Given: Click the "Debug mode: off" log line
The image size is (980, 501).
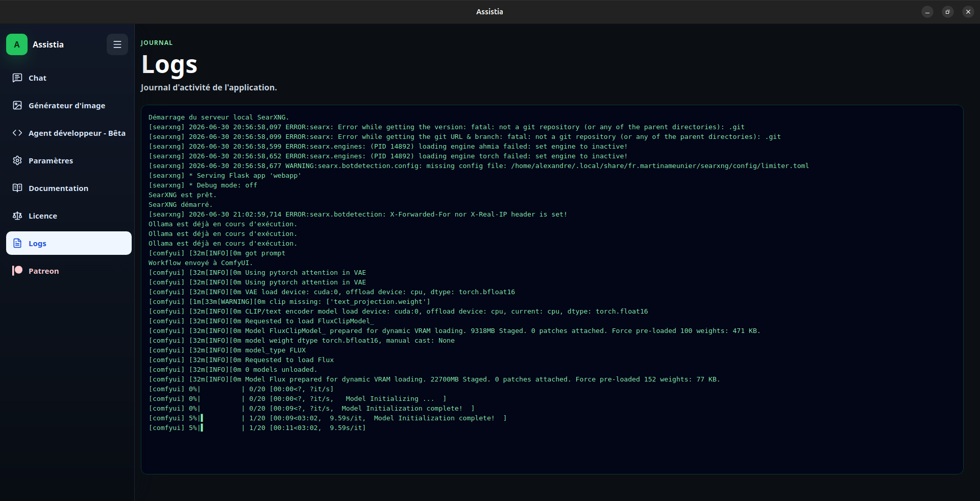Looking at the screenshot, I should tap(203, 185).
